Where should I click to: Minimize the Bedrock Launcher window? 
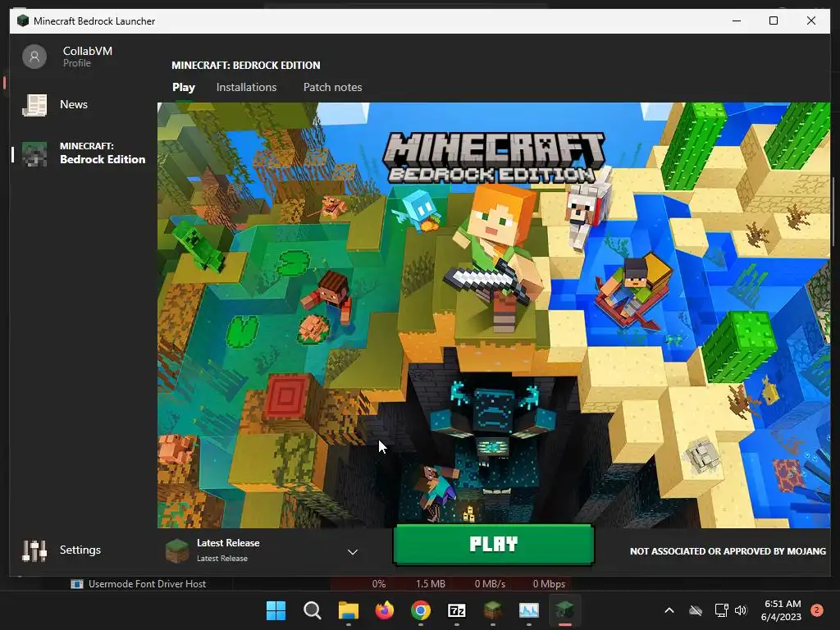(x=737, y=21)
